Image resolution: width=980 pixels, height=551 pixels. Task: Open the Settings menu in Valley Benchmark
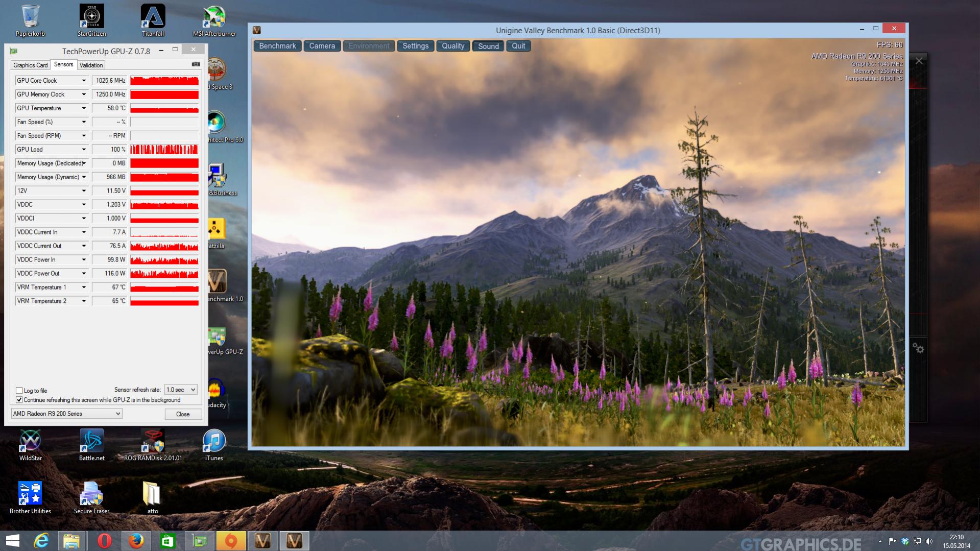[x=415, y=46]
